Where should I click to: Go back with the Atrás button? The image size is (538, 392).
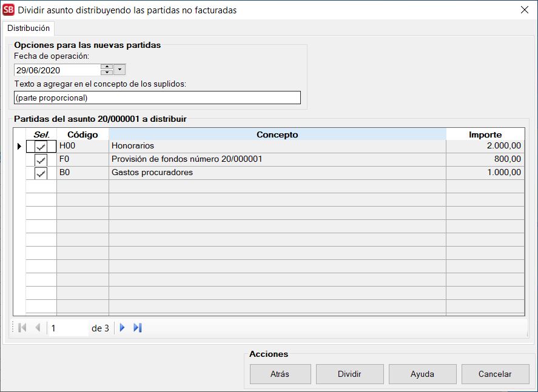point(280,374)
